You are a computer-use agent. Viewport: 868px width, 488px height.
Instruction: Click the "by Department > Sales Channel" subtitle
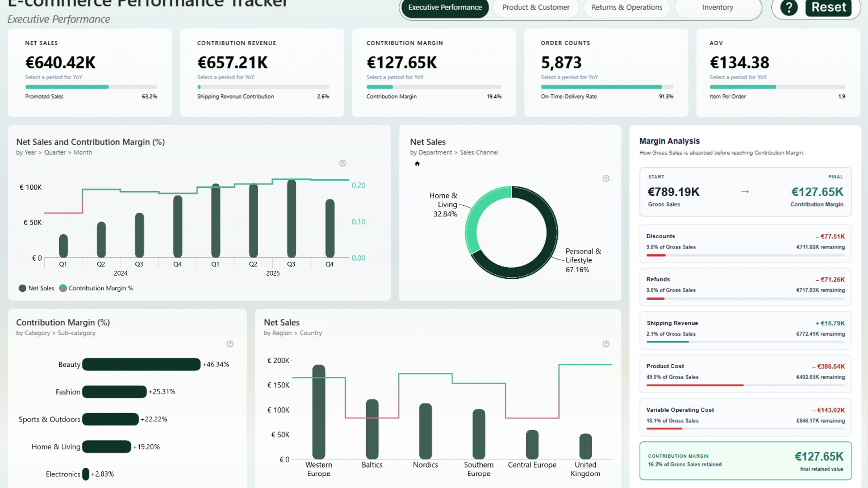pos(454,153)
